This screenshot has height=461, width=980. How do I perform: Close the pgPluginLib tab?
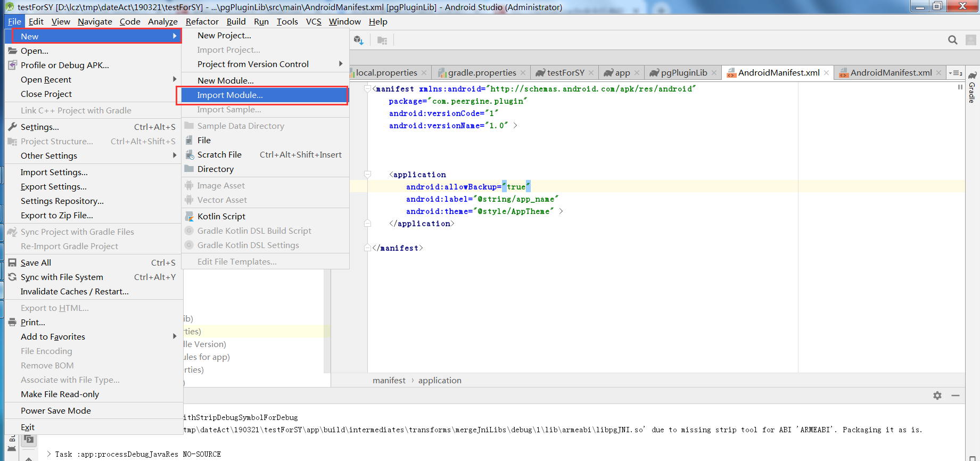714,73
